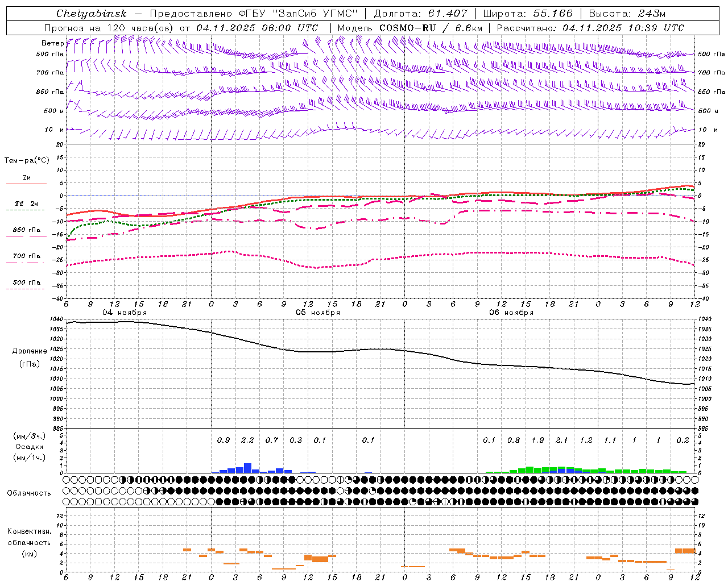The image size is (728, 582).
Task: Click the 0.8 precipitation total value
Action: pos(514,440)
